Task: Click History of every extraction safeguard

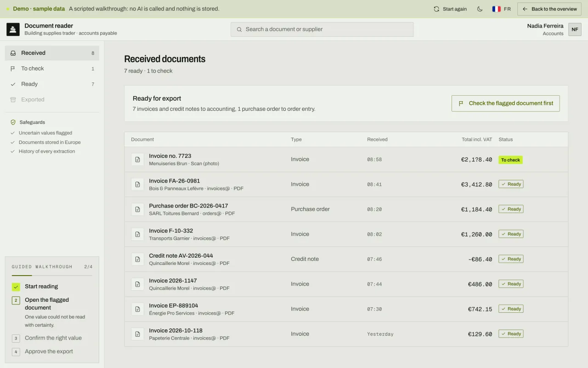Action: click(47, 151)
